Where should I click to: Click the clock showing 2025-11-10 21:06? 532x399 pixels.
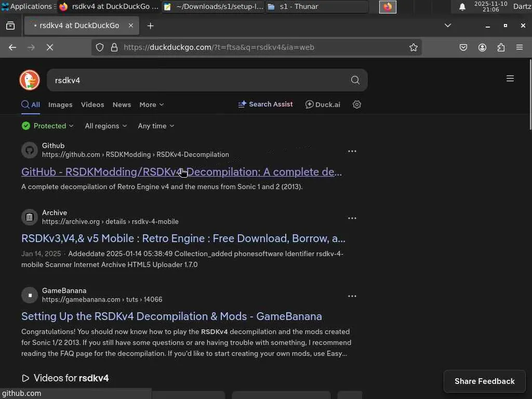[490, 6]
